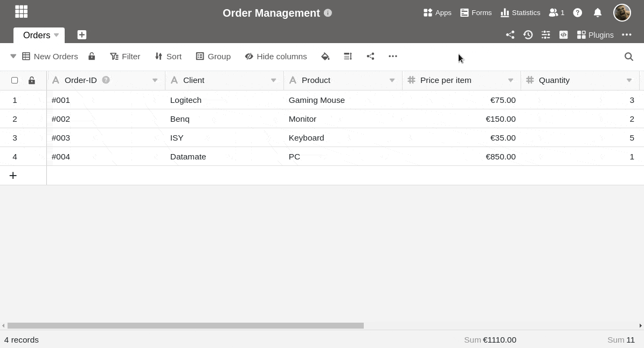The image size is (644, 348).
Task: Open the row color paint bucket
Action: (x=325, y=57)
